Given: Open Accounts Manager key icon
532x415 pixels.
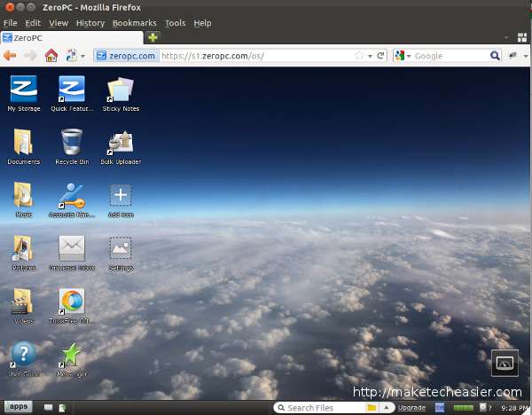Looking at the screenshot, I should tap(72, 195).
